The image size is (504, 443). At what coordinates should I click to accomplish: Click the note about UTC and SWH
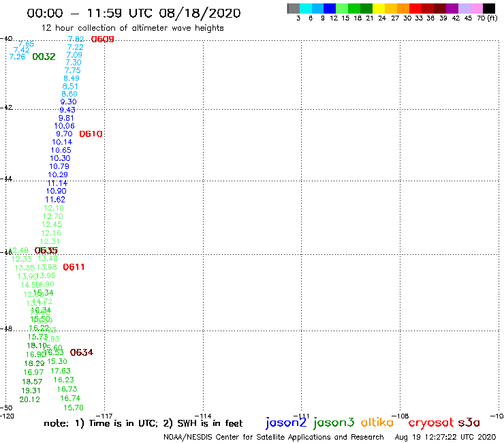pos(143,423)
